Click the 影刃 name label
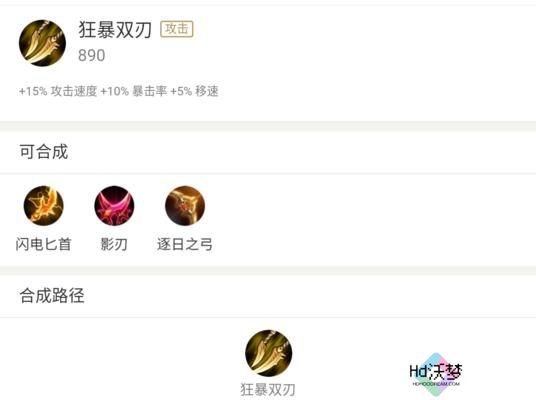536x400 pixels. click(114, 244)
